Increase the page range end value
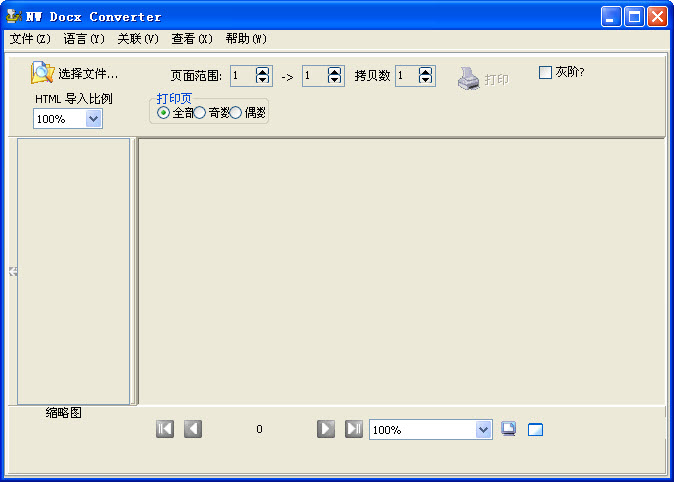Image resolution: width=674 pixels, height=482 pixels. (334, 71)
